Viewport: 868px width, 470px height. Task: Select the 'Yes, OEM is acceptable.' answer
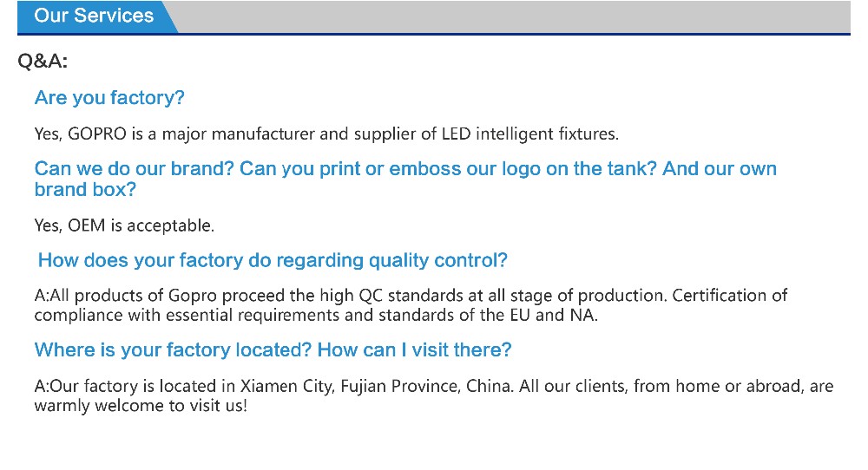pyautogui.click(x=124, y=225)
